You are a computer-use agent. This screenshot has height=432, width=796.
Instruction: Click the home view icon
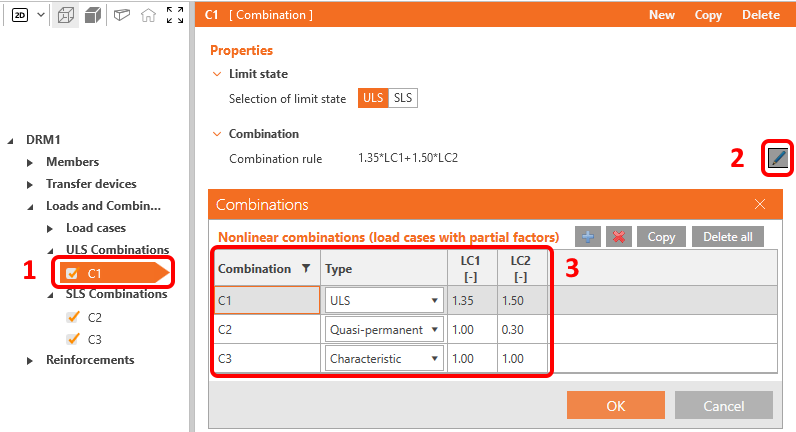[x=148, y=16]
